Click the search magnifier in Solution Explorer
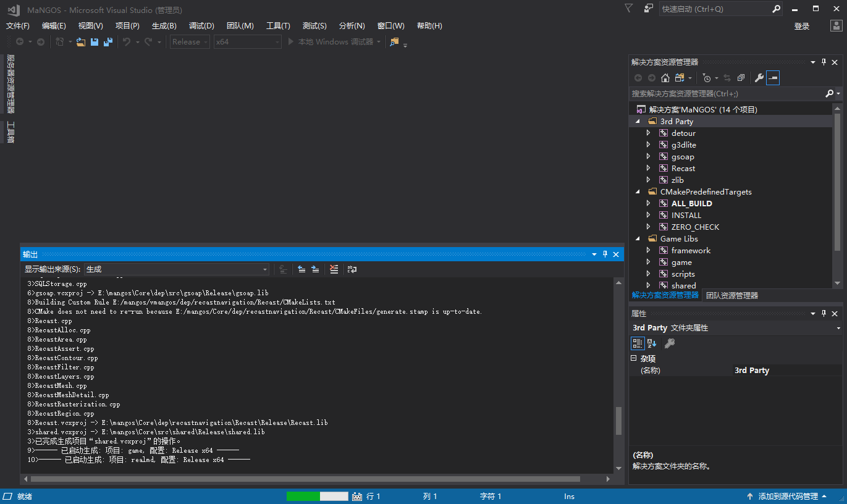 [x=830, y=94]
